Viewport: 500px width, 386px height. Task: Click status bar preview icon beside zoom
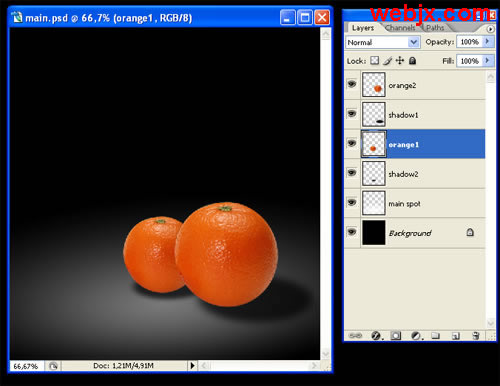click(53, 366)
